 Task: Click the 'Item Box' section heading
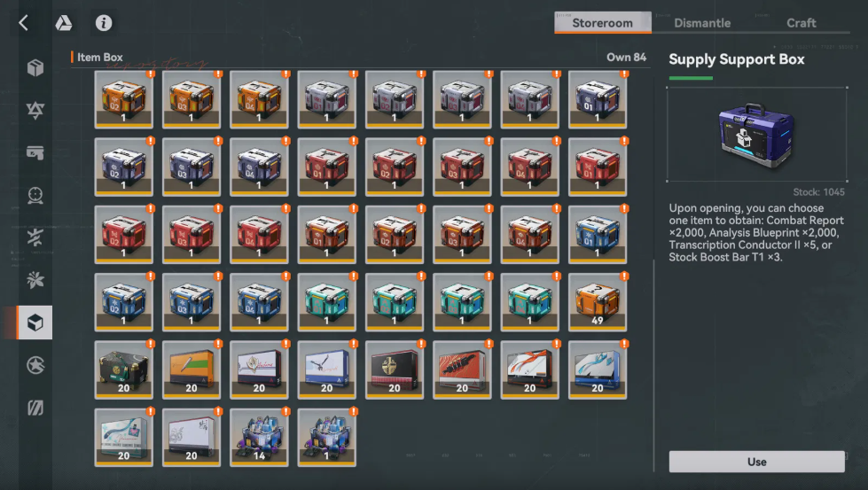point(99,57)
